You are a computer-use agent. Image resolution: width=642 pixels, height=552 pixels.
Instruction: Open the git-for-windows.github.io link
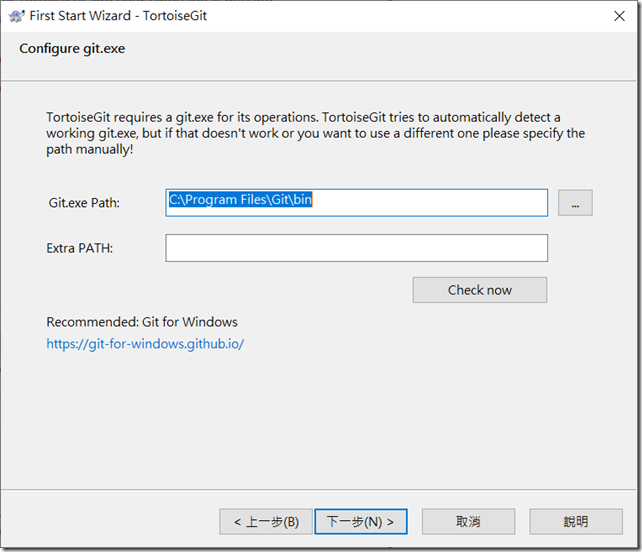(145, 344)
